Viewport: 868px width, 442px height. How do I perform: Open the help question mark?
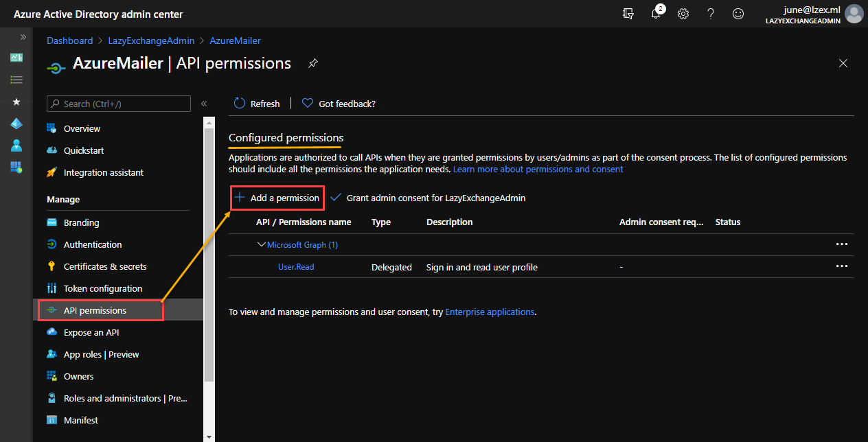tap(711, 14)
